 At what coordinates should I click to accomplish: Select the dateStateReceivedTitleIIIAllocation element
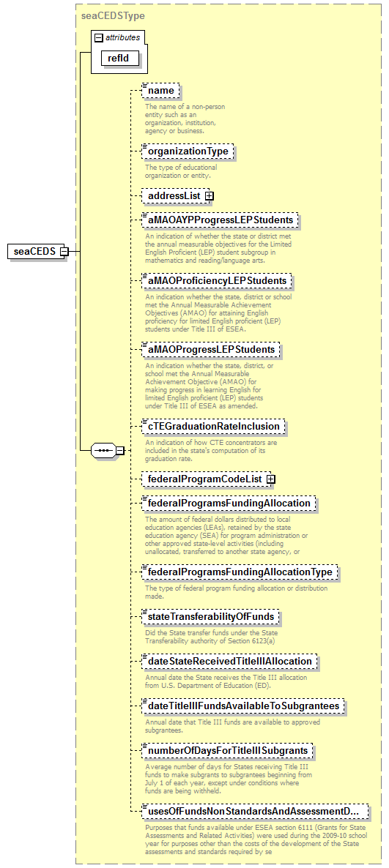coord(230,662)
